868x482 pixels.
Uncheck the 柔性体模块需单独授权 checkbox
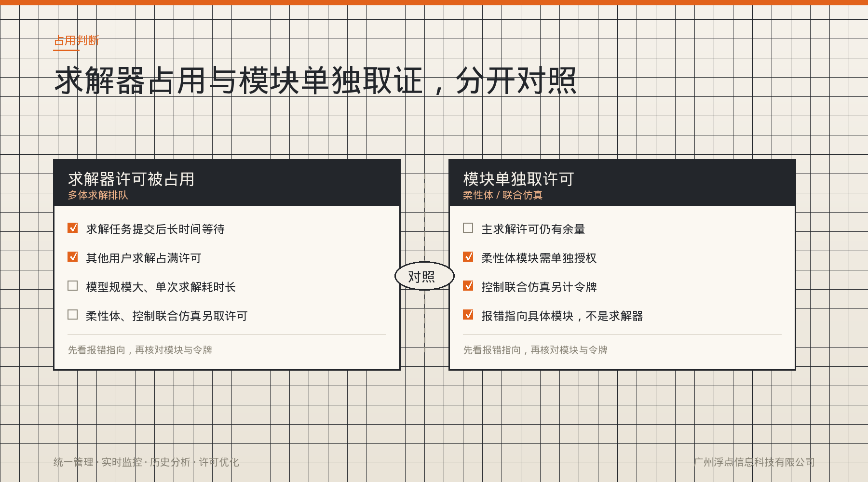point(468,257)
